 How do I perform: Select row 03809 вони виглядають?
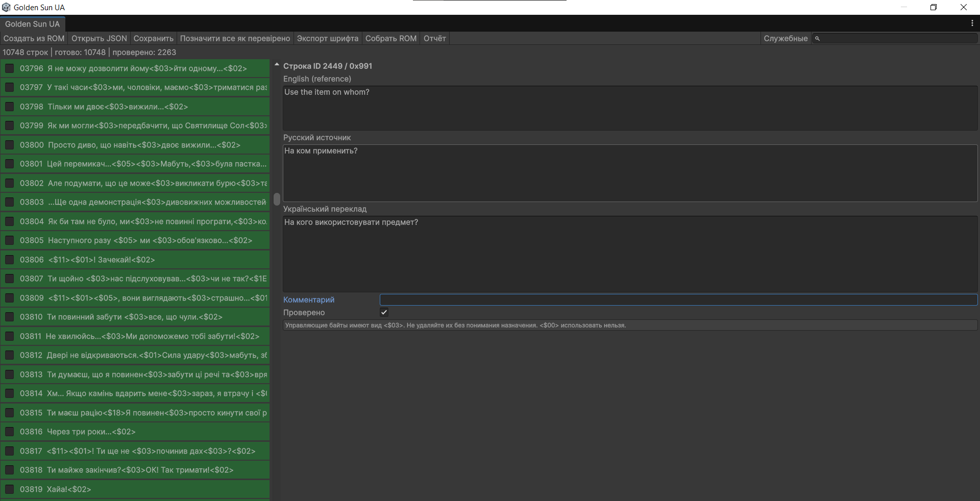(x=135, y=298)
